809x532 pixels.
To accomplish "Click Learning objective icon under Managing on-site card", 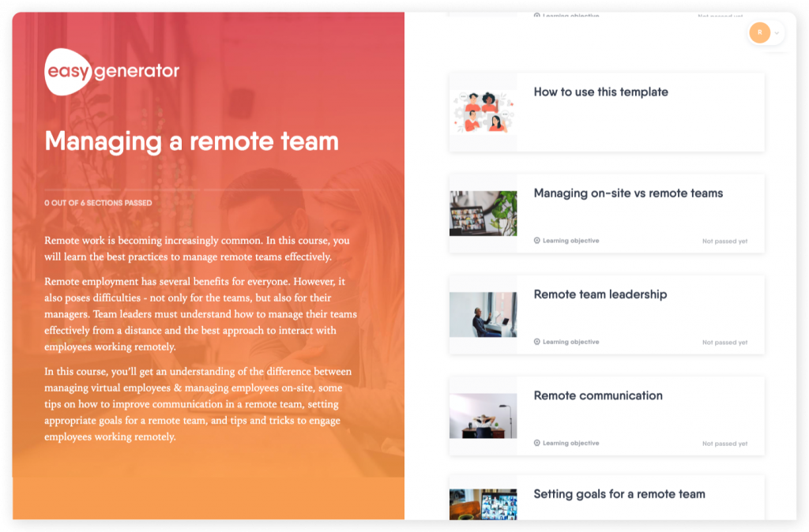I will pyautogui.click(x=536, y=241).
